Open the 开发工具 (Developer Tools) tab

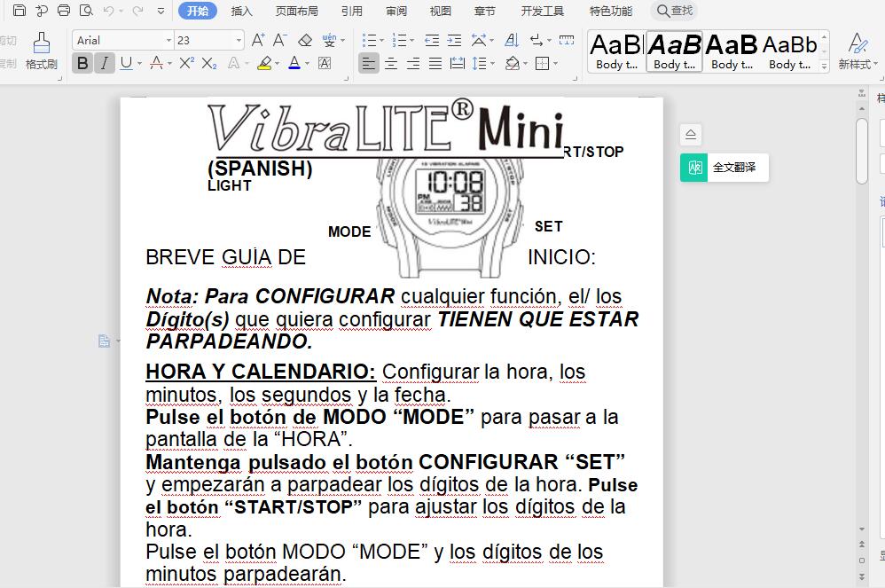543,11
